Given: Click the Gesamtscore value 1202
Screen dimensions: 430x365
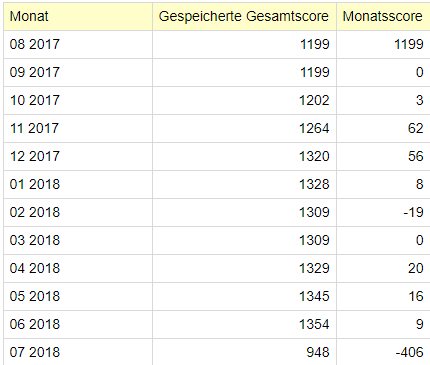Looking at the screenshot, I should (x=314, y=100).
